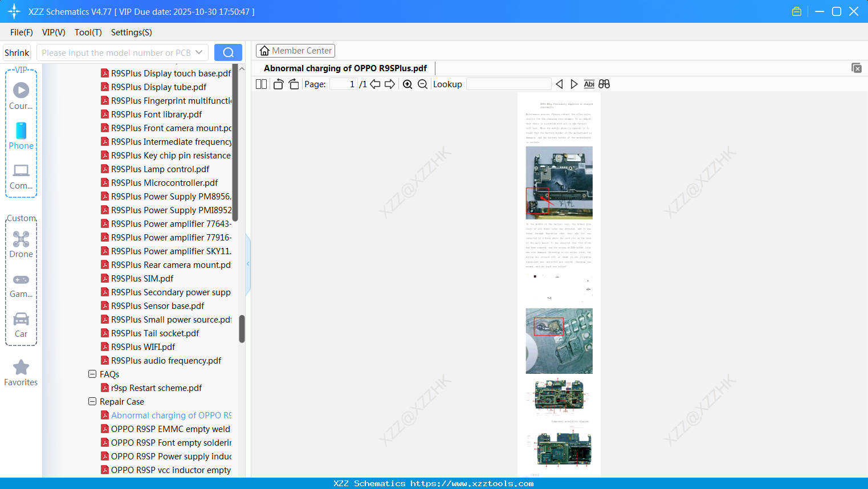
Task: Click the blue search button
Action: pyautogui.click(x=228, y=52)
